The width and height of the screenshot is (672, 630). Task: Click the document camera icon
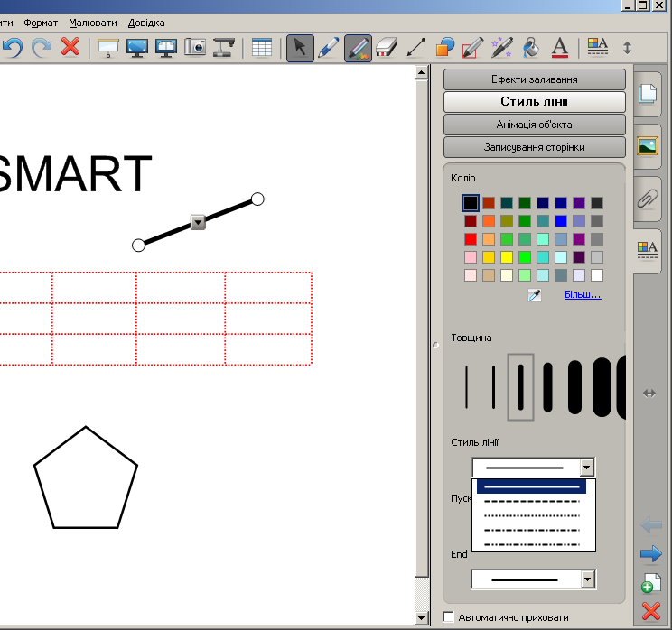[x=224, y=47]
